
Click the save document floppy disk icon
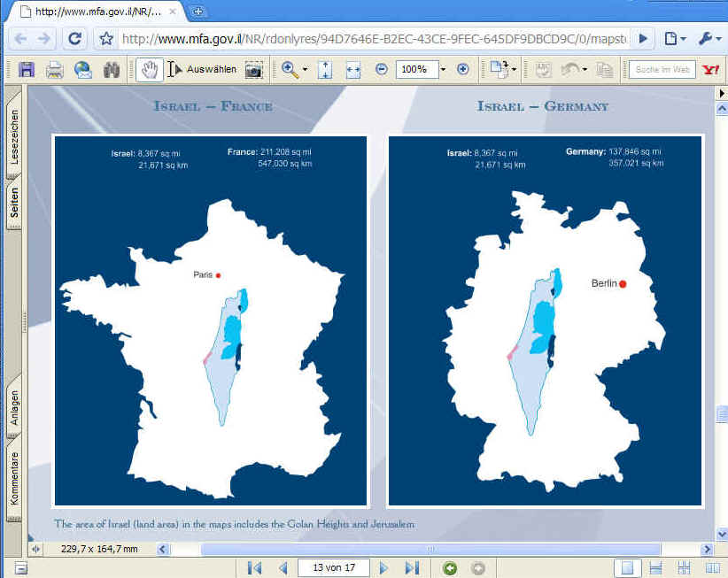pyautogui.click(x=27, y=69)
